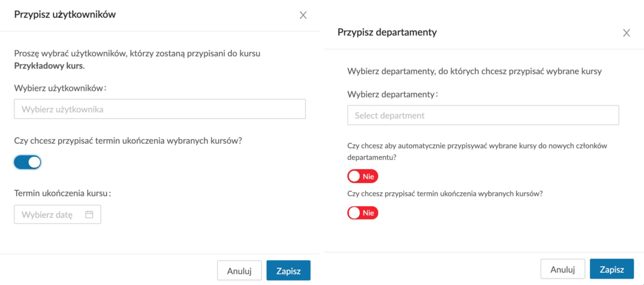Screen dimensions: 644x285
Task: Enable the completion deadline switch in departments dialog
Action: click(362, 213)
